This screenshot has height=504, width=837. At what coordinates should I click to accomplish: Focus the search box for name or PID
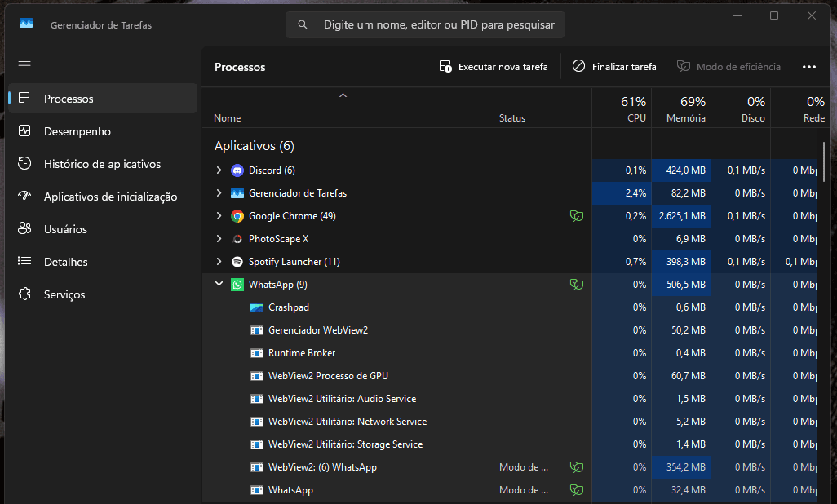click(x=425, y=24)
